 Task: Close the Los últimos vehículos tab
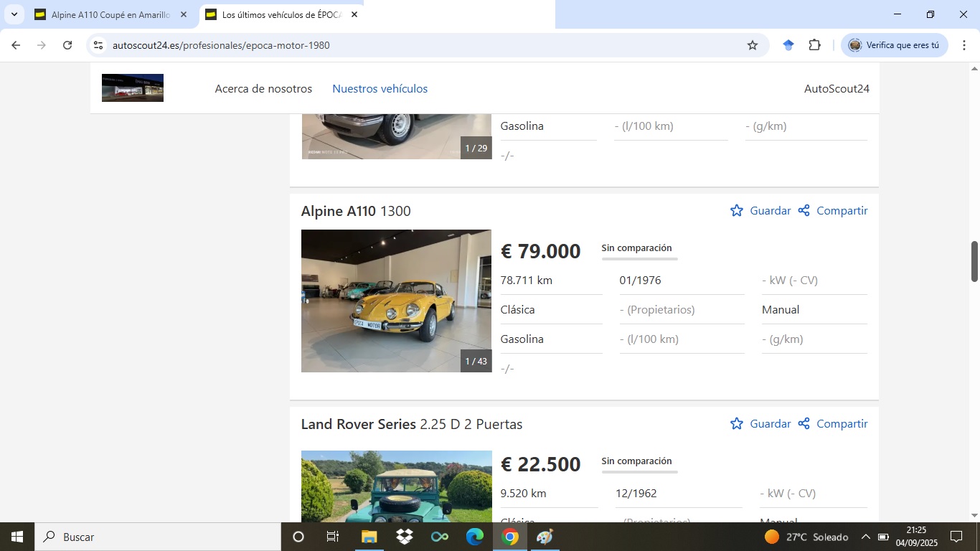354,14
